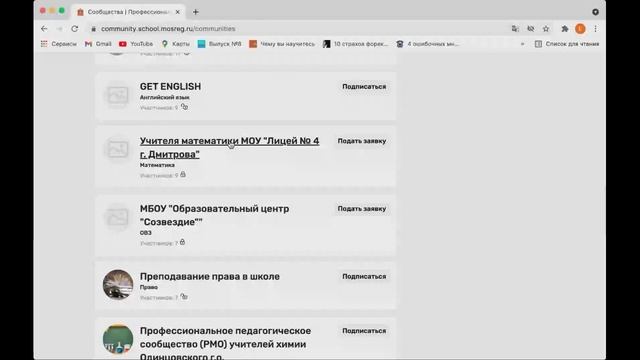This screenshot has width=640, height=360.
Task: Click Созвездие community placeholder avatar
Action: pos(118,218)
